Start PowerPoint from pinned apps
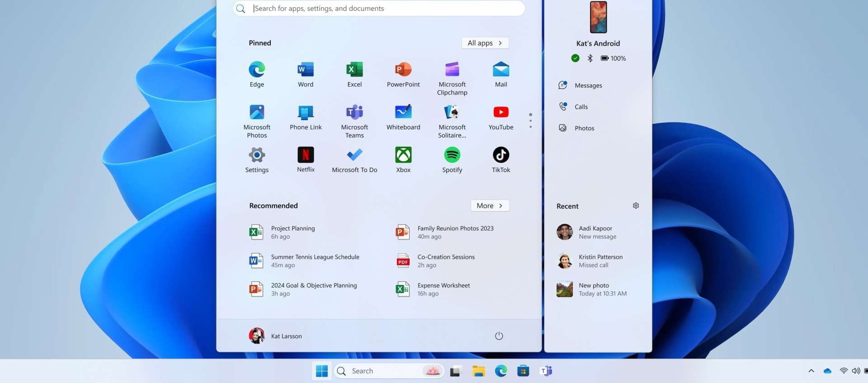 pos(403,75)
